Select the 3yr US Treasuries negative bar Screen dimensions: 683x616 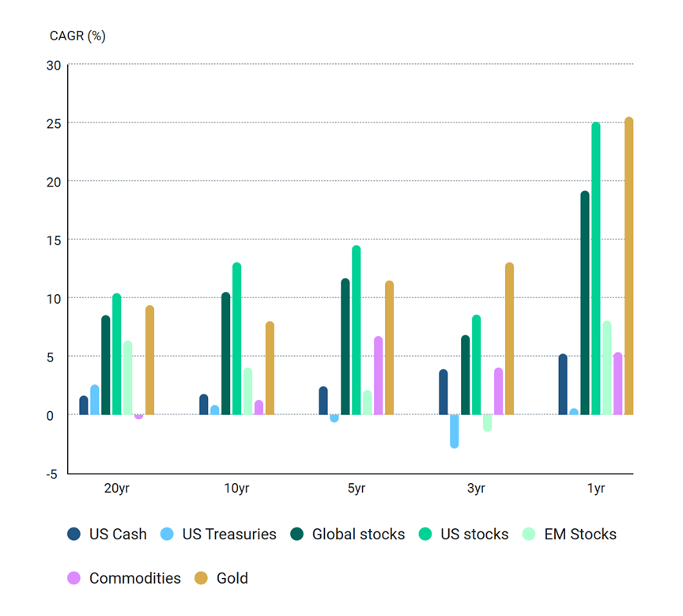(x=454, y=431)
